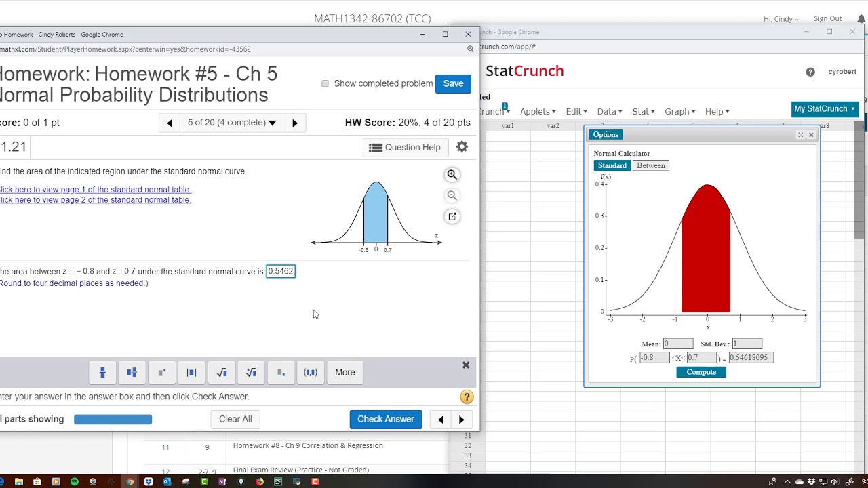Click the Sign Out link

[x=827, y=19]
